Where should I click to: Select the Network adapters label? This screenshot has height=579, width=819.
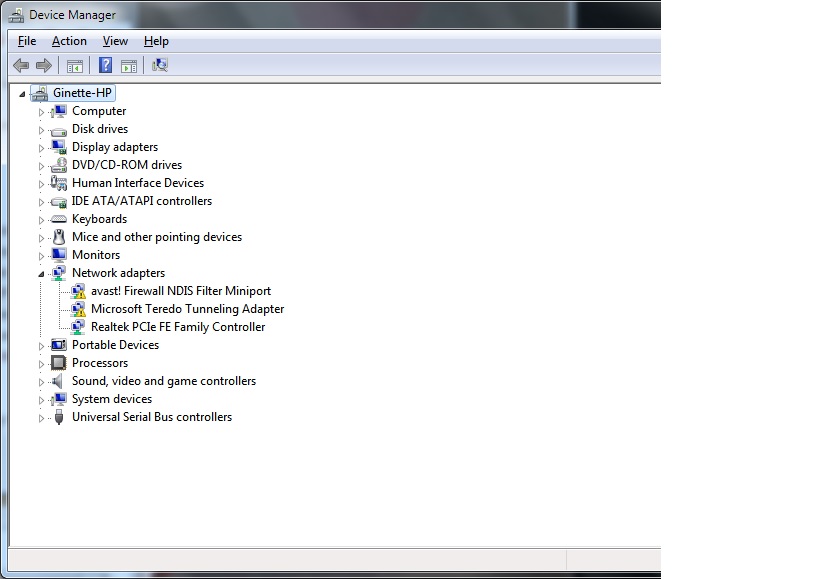[x=119, y=273]
